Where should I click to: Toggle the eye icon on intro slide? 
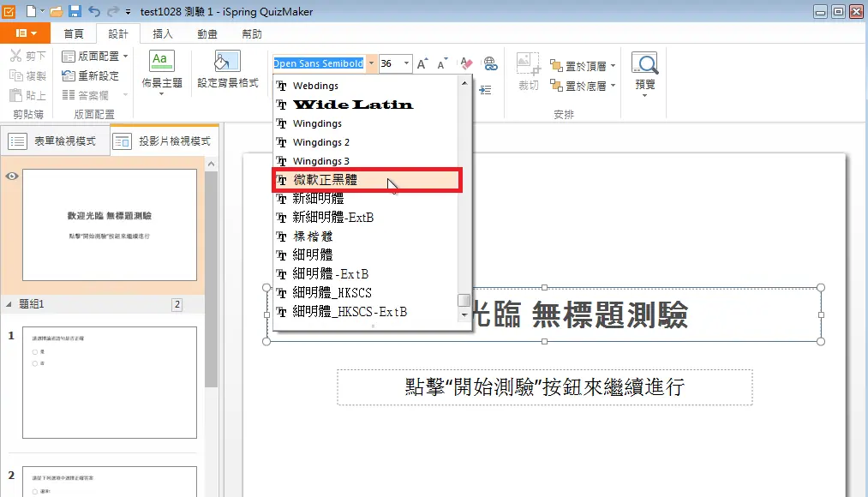pyautogui.click(x=12, y=176)
